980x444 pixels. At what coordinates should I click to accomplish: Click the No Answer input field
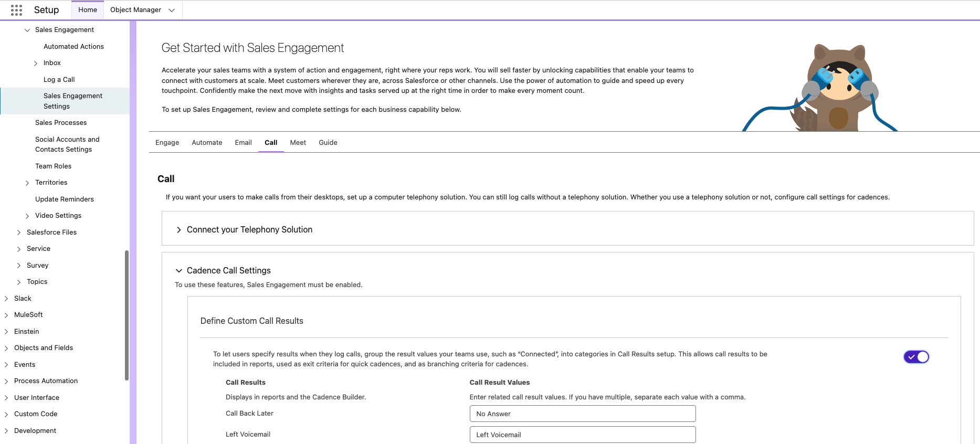583,414
